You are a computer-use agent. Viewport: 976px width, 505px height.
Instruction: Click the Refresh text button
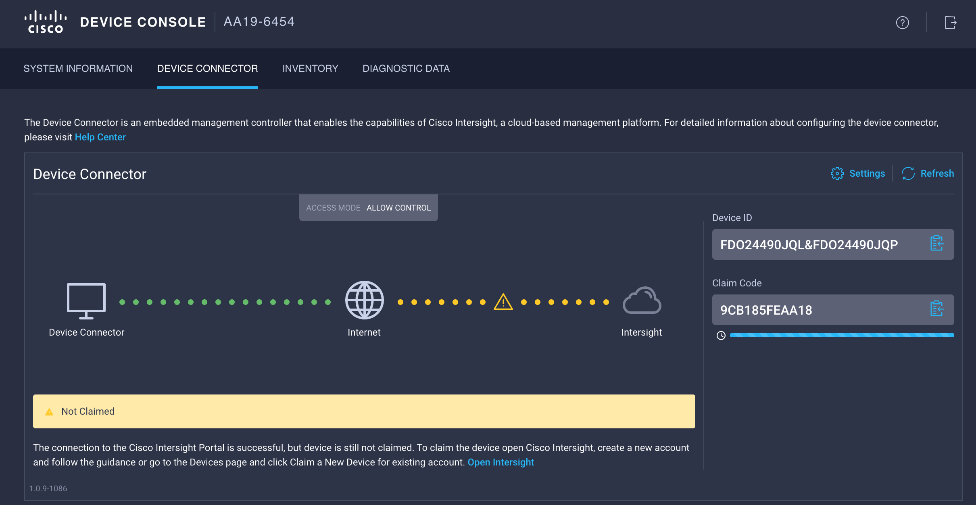(x=937, y=174)
